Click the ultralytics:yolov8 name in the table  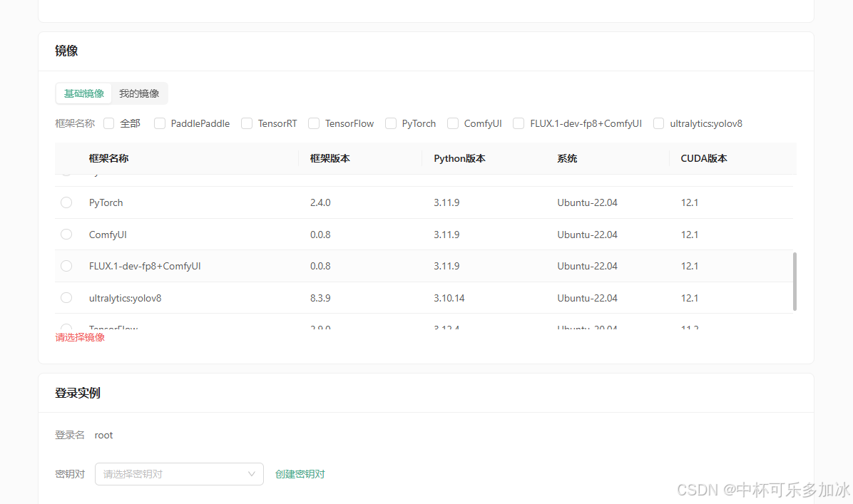pos(125,298)
